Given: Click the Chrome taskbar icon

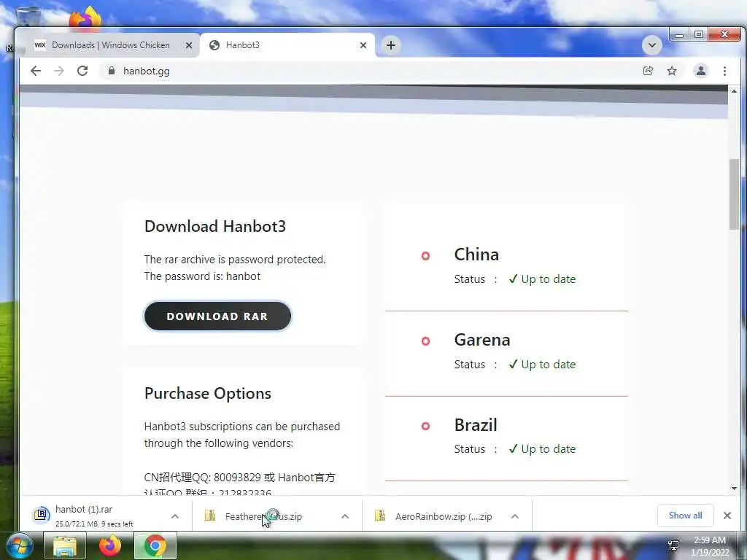Looking at the screenshot, I should coord(155,545).
